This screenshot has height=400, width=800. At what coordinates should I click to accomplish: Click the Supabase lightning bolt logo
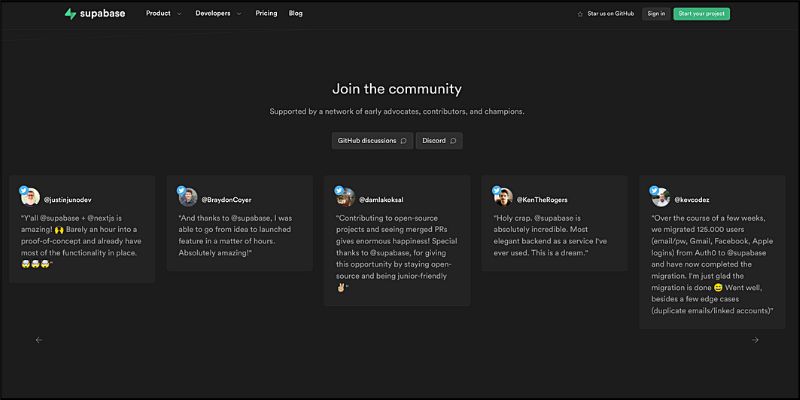[x=70, y=14]
